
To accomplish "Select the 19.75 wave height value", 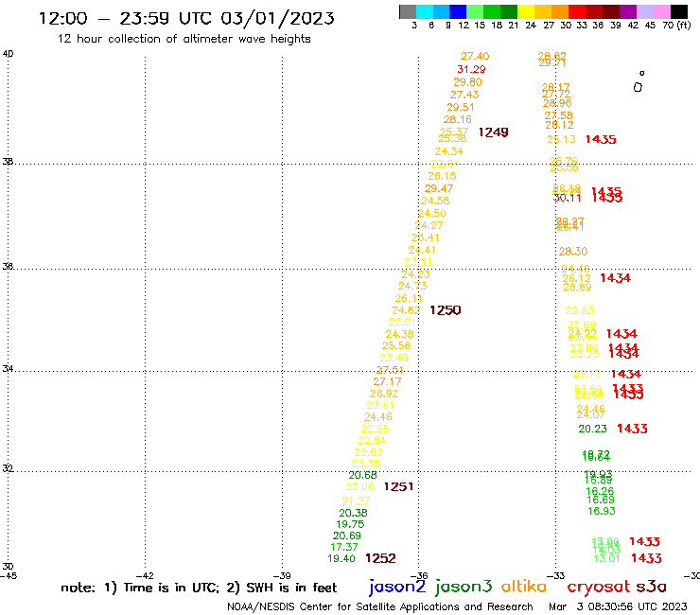I will (350, 524).
